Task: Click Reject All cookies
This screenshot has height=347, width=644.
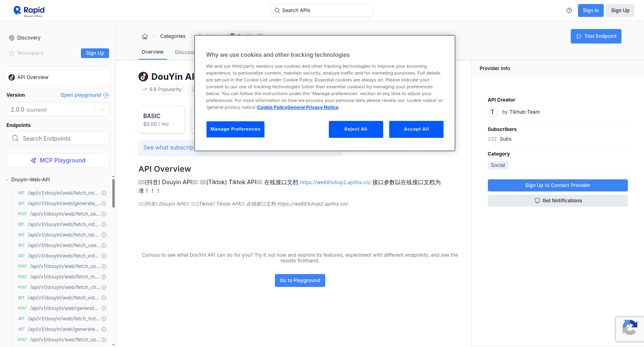Action: [356, 129]
